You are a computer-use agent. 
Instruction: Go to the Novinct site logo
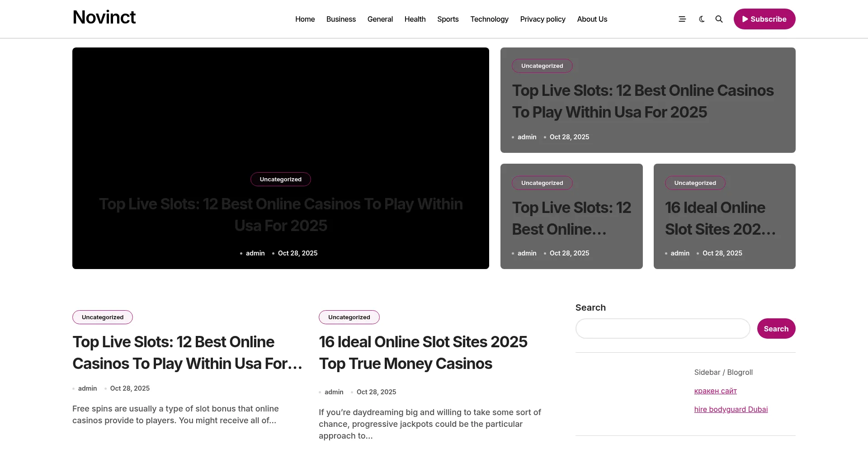point(104,18)
